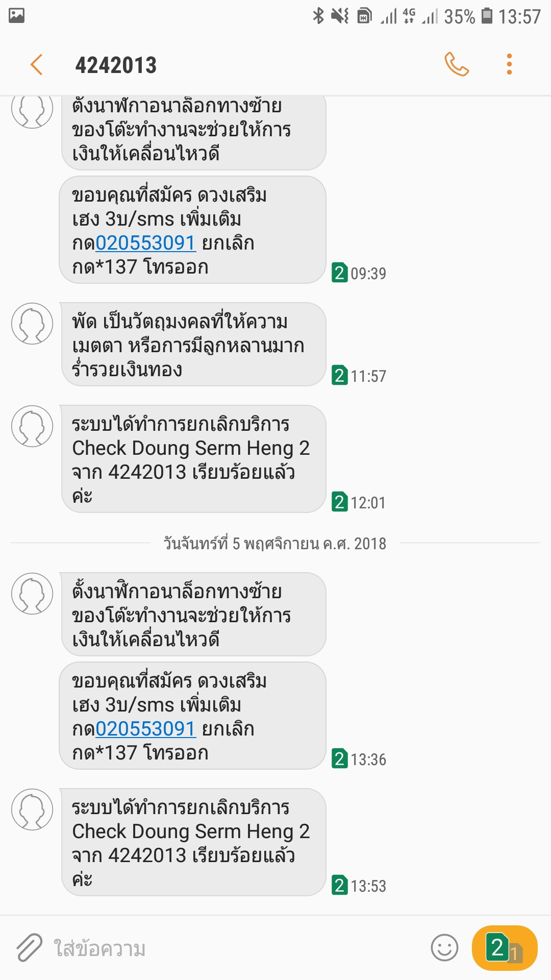Viewport: 551px width, 980px height.
Task: Tap the 020553091 link in 13:36 message
Action: 146,729
